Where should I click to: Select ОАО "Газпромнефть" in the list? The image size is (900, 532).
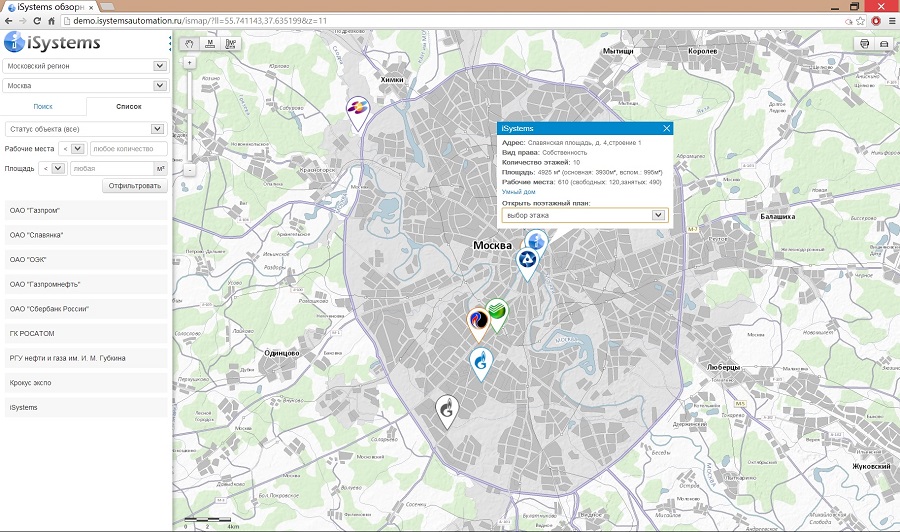point(86,284)
